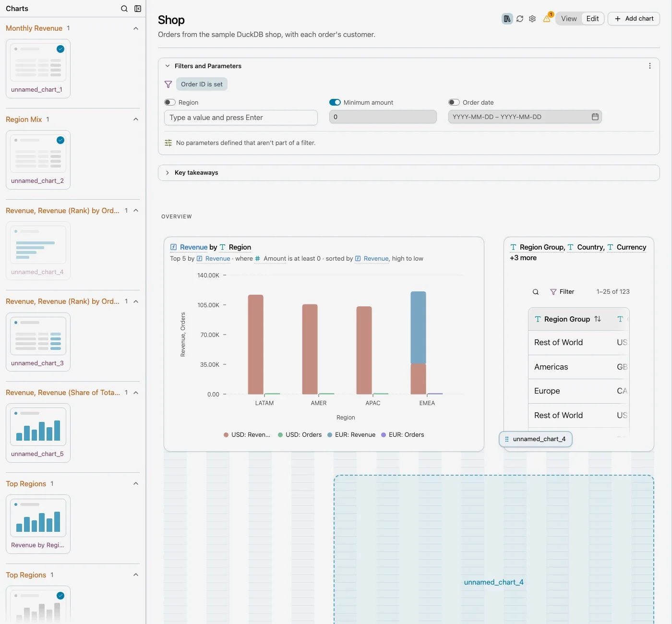Select the unnamed_chart_5 thumbnail
Screen dimensions: 672x624
click(x=38, y=433)
